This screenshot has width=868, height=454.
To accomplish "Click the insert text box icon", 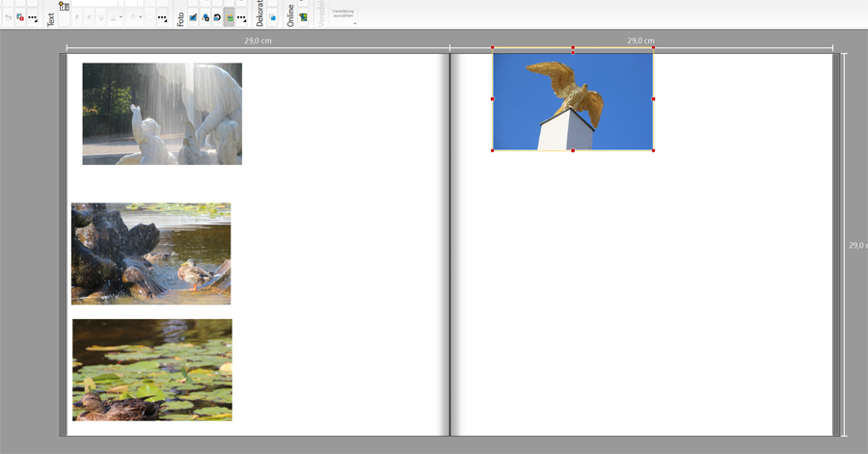I will coord(65,7).
